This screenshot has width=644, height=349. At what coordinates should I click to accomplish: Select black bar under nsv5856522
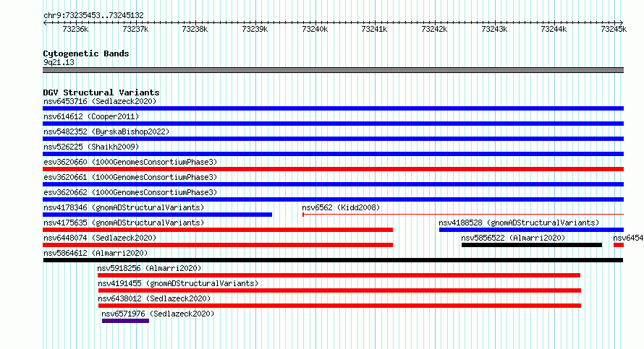pyautogui.click(x=532, y=245)
